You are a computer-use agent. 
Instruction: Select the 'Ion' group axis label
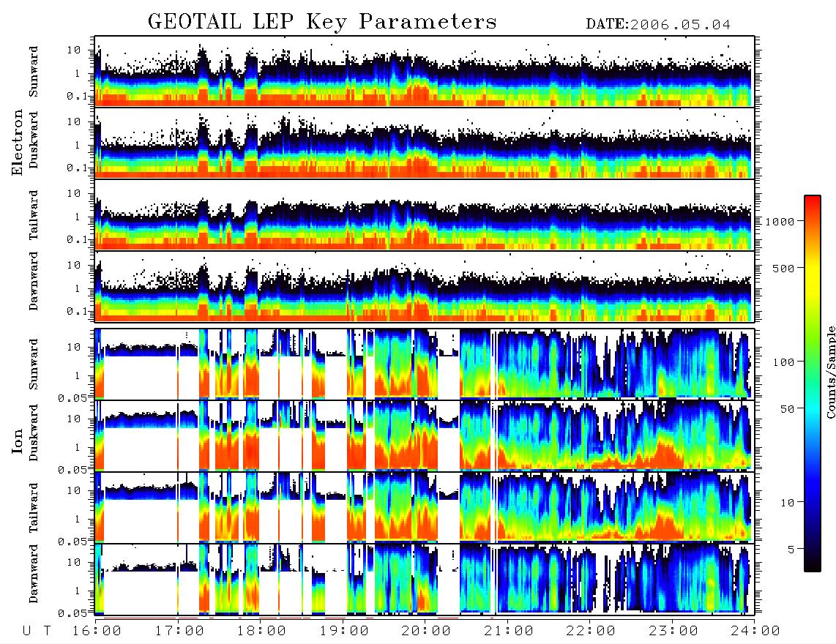coord(17,442)
